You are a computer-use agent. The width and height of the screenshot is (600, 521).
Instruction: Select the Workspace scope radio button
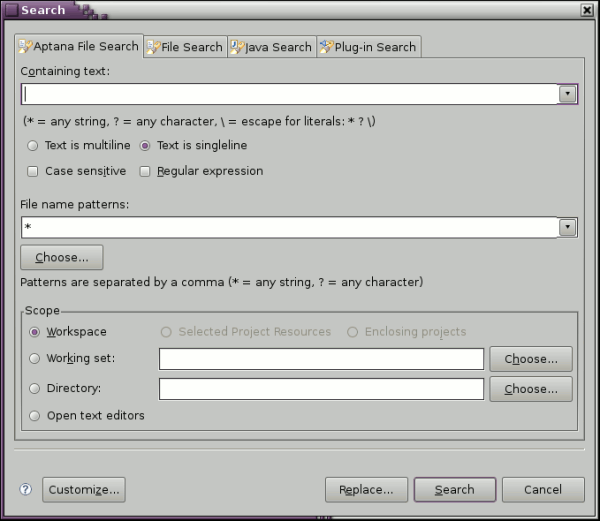click(35, 332)
